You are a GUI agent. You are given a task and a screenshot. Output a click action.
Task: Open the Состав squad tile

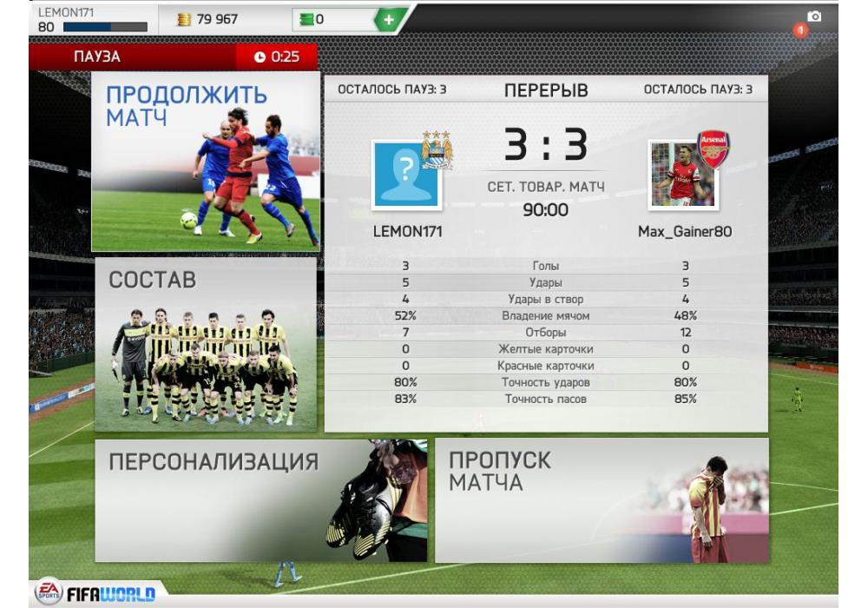[206, 345]
